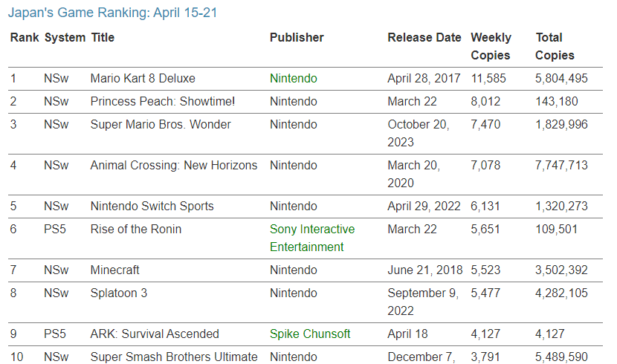Select the Princess Peach: Showtime! title

(x=163, y=102)
